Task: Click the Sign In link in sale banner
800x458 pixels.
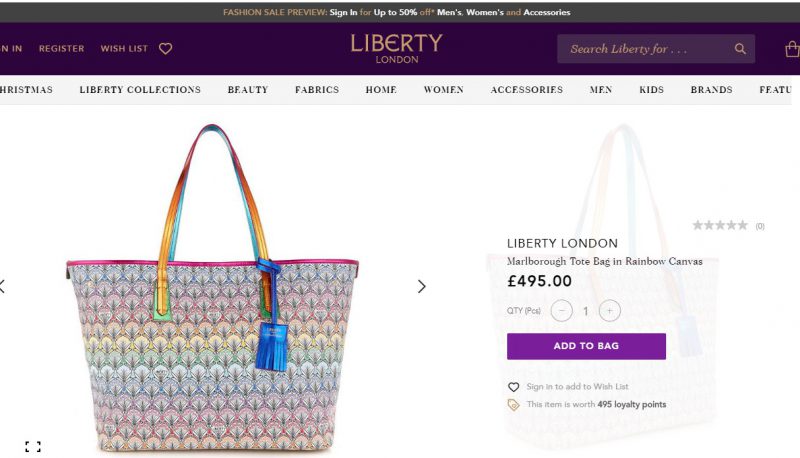Action: [x=343, y=12]
